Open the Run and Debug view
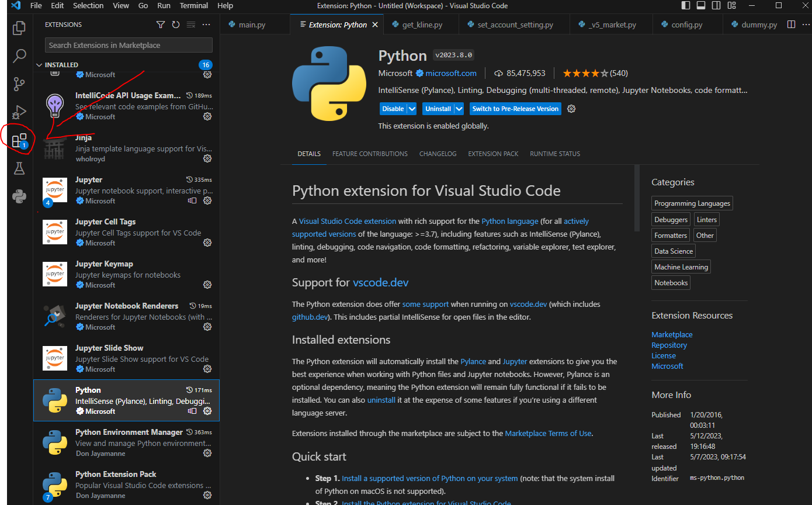Screen dimensions: 812x505 click(19, 112)
